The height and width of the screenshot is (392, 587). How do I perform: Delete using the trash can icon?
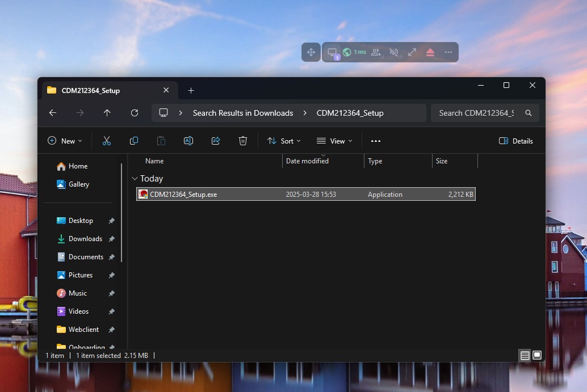243,141
